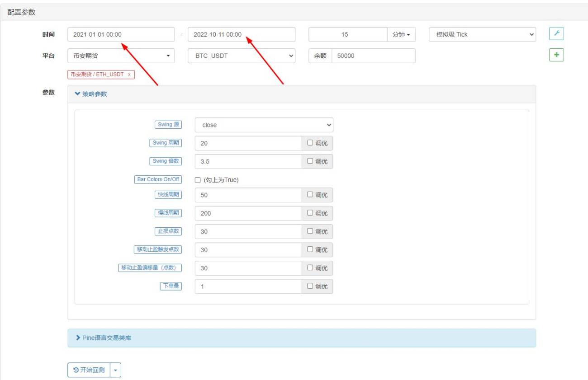Click the start time field 2021-01-01 00:00

tap(121, 35)
